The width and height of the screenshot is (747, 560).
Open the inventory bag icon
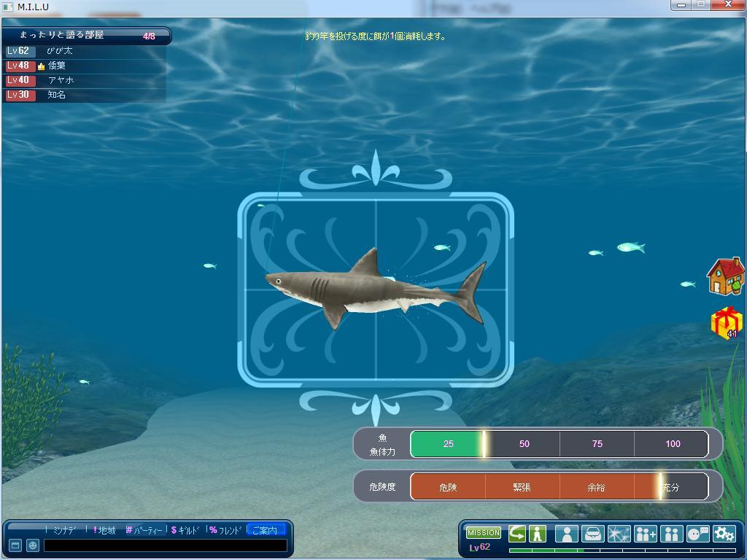tap(592, 534)
